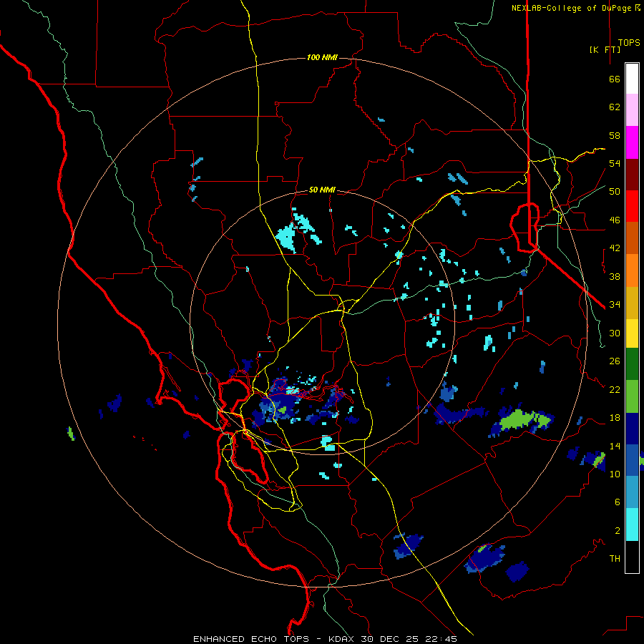Click the light pink swatch on the scale
This screenshot has height=644, width=644.
tap(632, 110)
